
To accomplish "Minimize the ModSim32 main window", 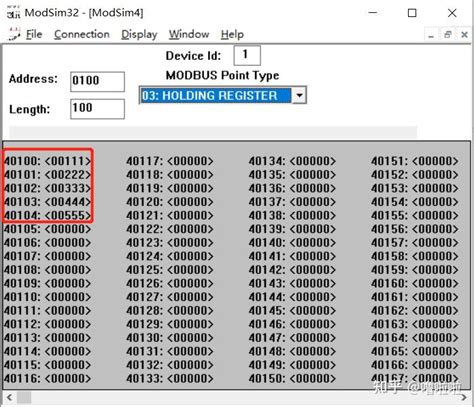I will (373, 13).
